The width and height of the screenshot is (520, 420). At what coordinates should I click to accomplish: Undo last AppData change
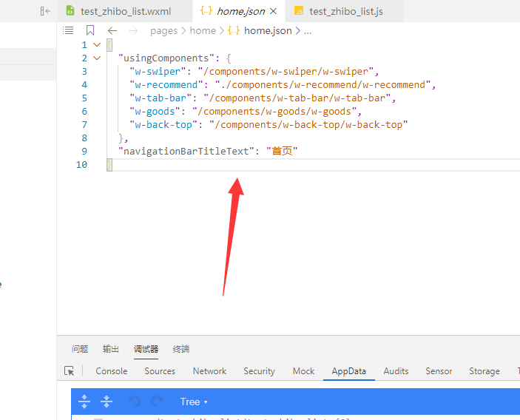tap(135, 402)
